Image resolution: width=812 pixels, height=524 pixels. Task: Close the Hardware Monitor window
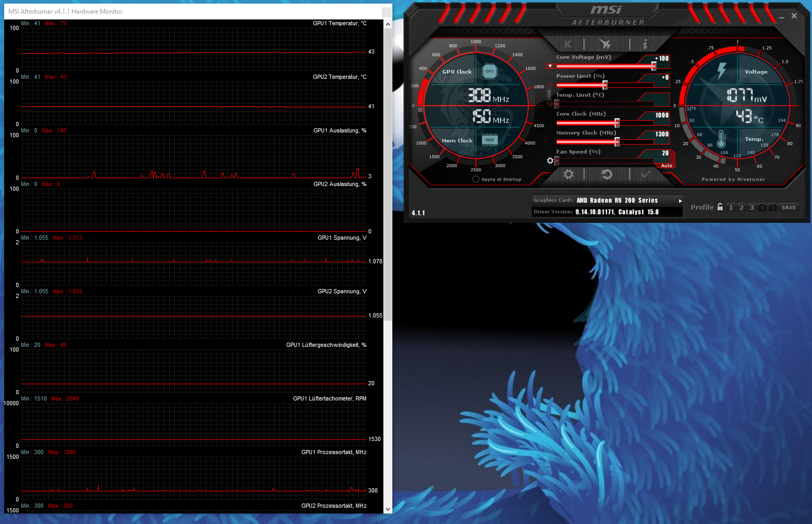point(386,11)
